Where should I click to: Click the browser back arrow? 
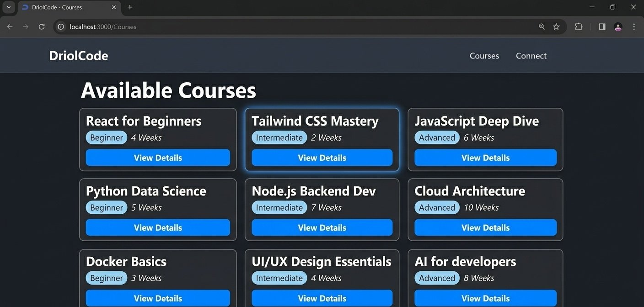[10, 27]
